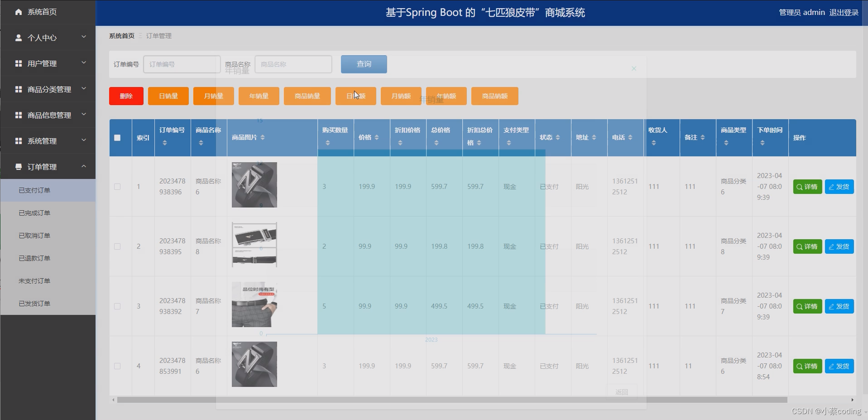Click the horizontal table scrollbar

[452, 400]
